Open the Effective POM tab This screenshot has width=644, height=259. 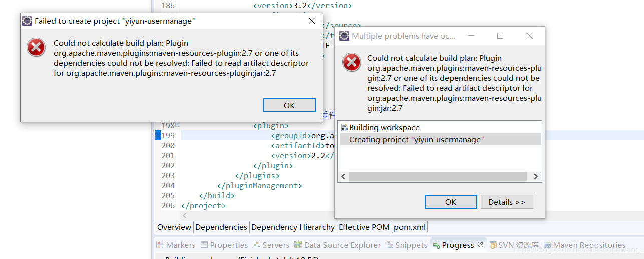[364, 227]
